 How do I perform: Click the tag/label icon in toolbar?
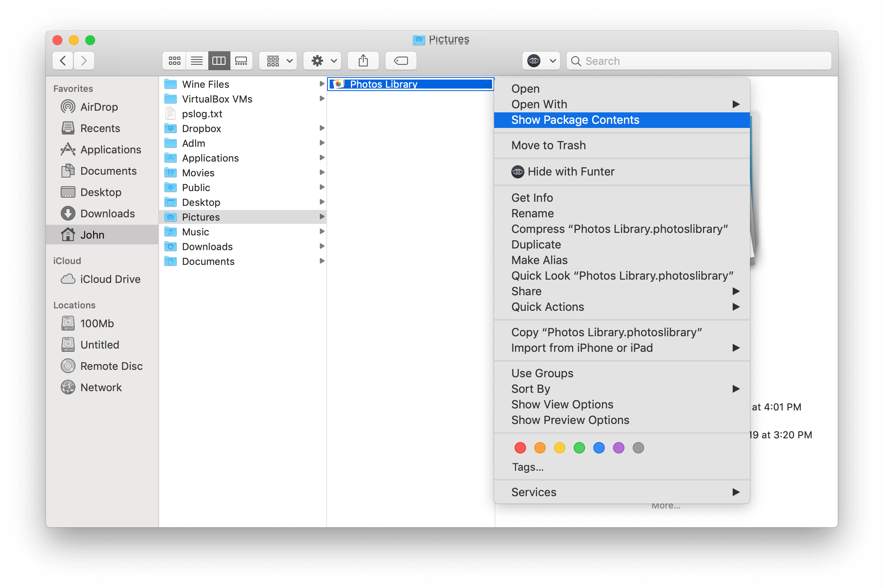click(400, 60)
